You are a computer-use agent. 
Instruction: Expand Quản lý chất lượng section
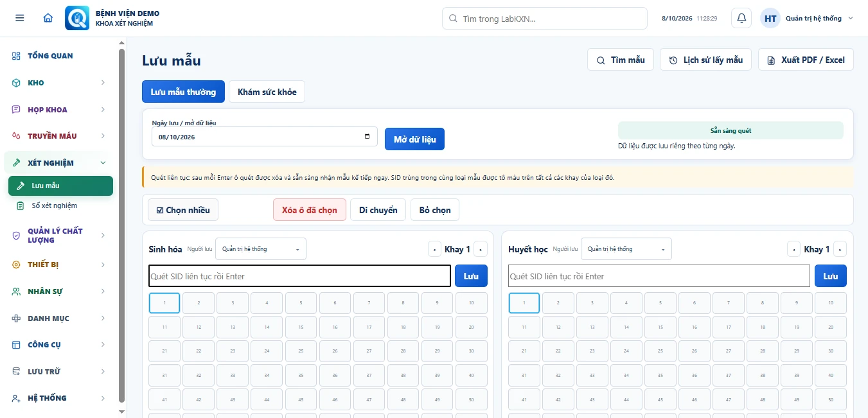(59, 236)
